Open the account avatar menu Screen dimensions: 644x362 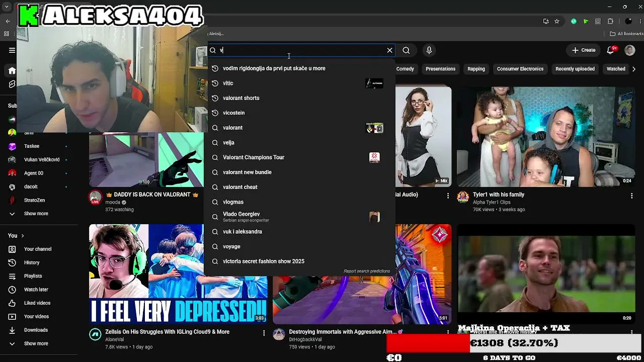point(629,50)
